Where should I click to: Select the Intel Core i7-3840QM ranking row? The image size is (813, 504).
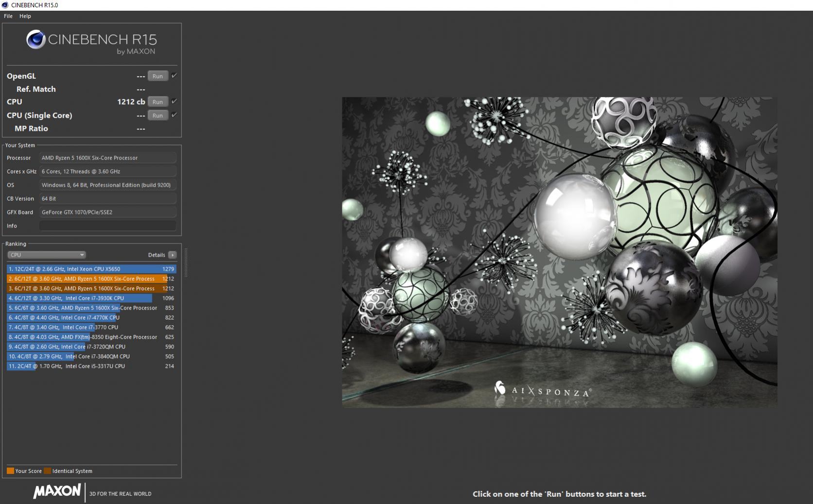point(91,356)
